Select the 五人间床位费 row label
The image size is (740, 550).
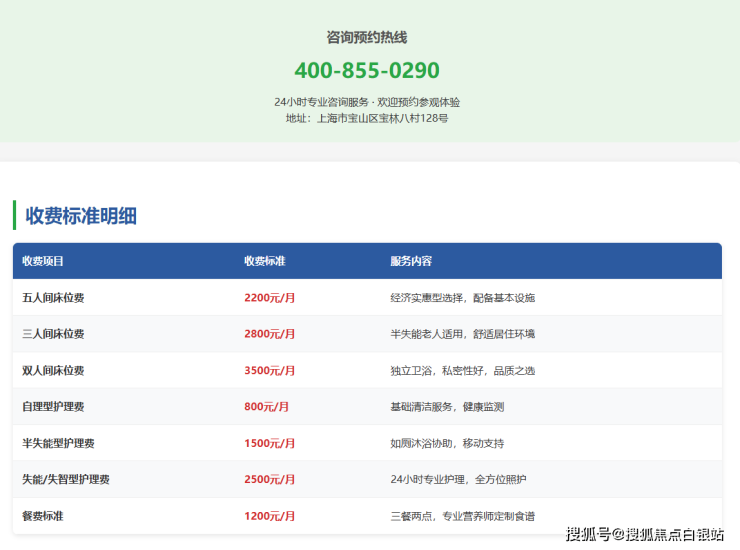[53, 298]
